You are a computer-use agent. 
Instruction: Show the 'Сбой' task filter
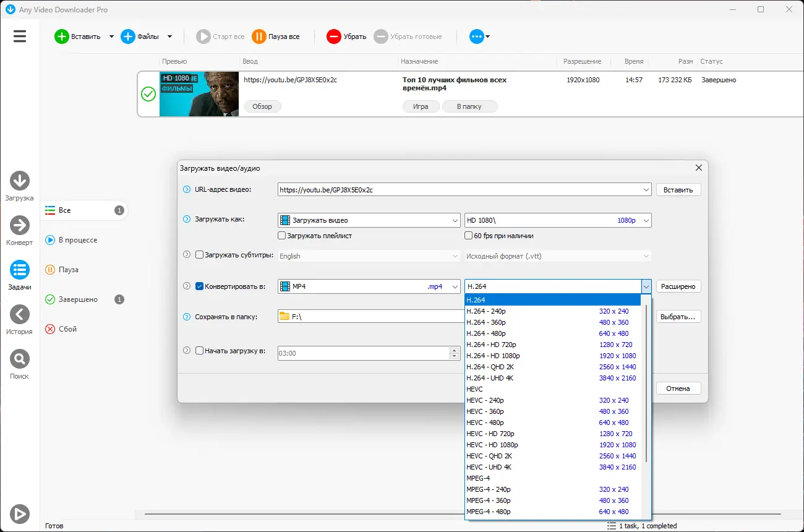tap(84, 329)
